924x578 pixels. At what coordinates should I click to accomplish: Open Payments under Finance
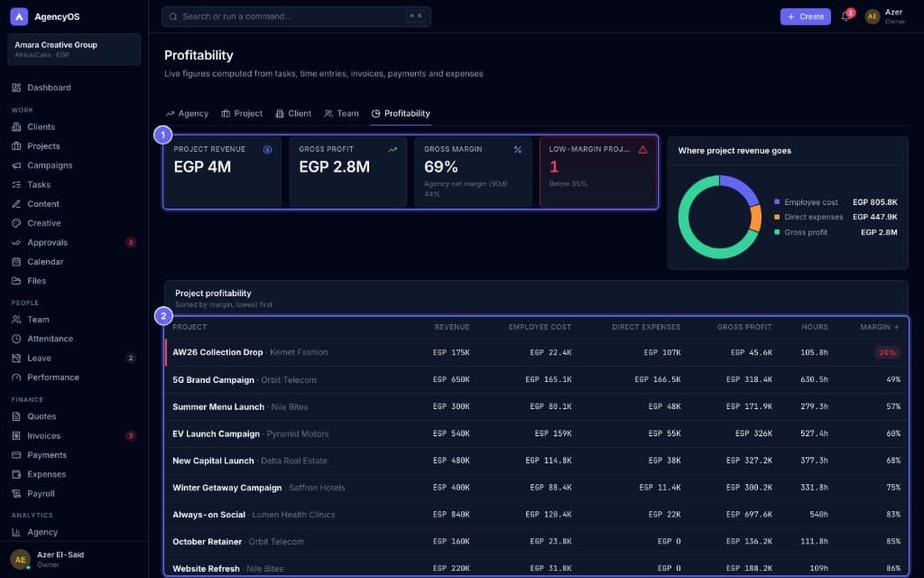coord(74,455)
